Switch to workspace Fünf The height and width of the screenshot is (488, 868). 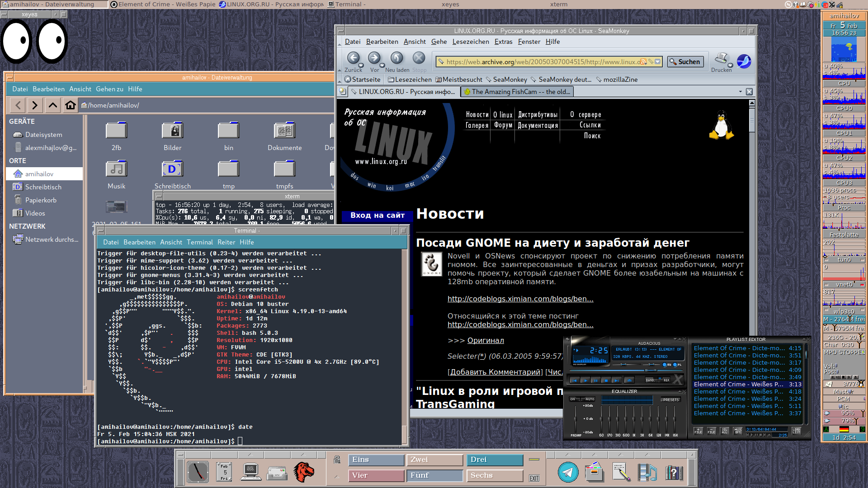(x=435, y=476)
